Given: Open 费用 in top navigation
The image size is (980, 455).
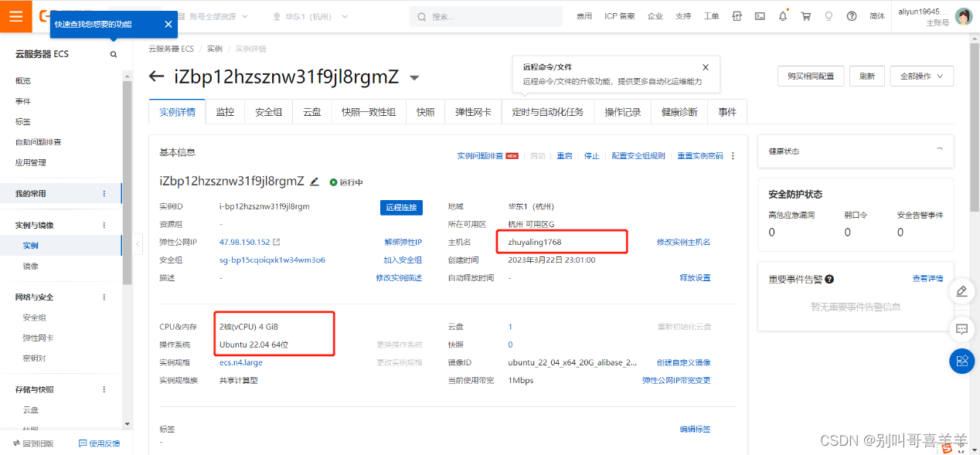Looking at the screenshot, I should 584,16.
